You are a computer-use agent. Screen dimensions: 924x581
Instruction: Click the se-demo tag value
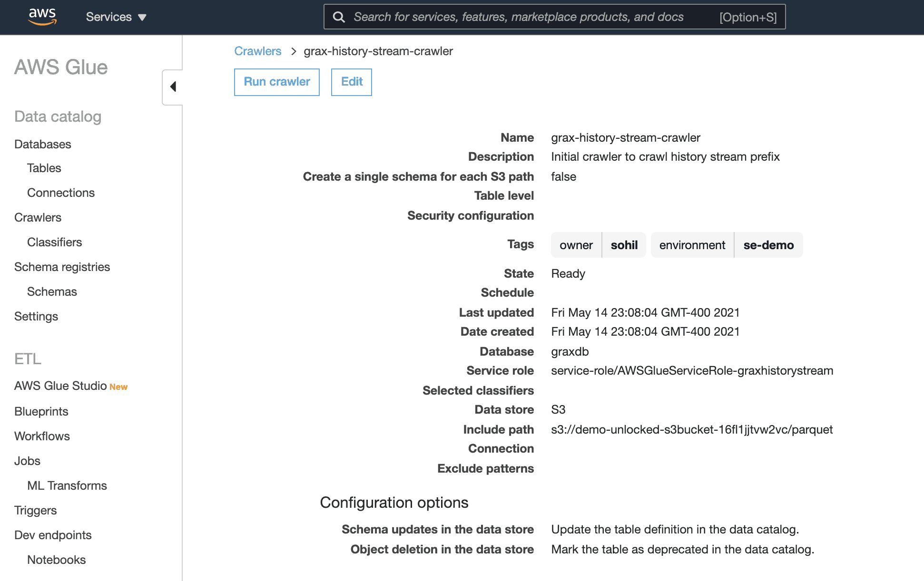click(x=768, y=245)
